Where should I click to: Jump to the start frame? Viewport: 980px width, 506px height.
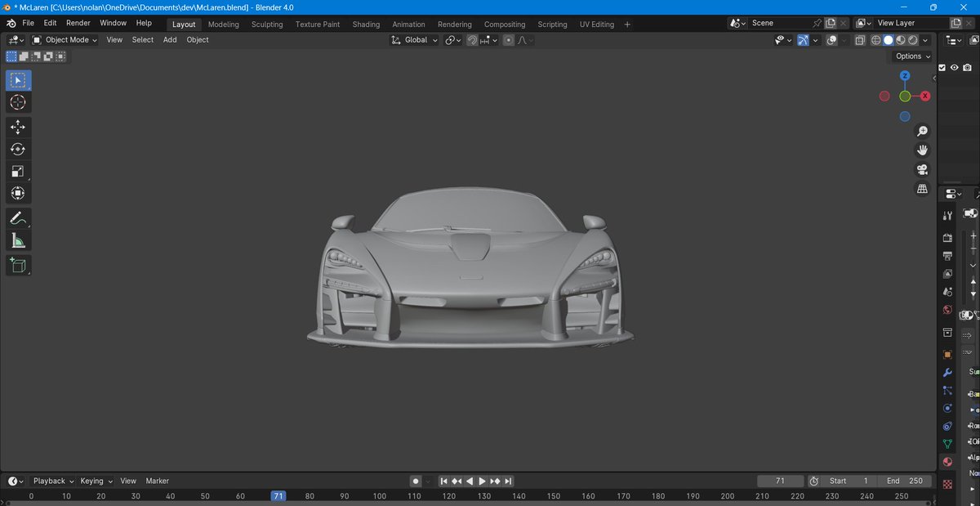click(443, 481)
